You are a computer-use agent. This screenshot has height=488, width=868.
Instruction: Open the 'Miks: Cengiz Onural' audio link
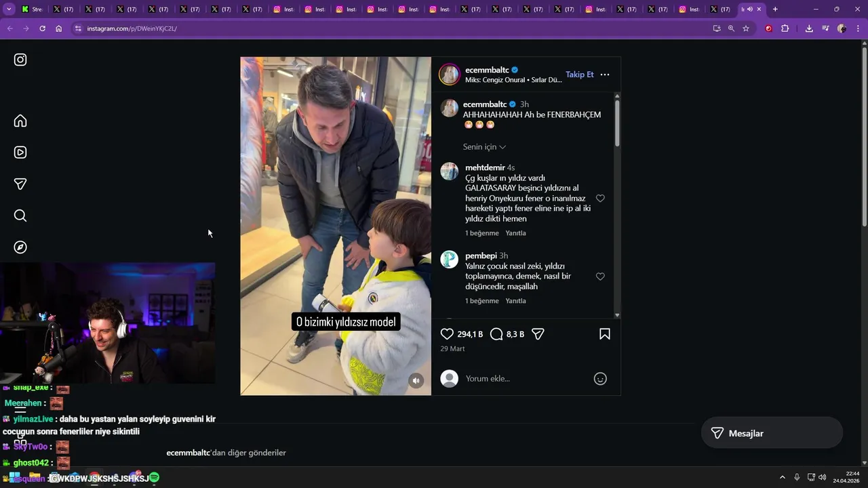513,80
